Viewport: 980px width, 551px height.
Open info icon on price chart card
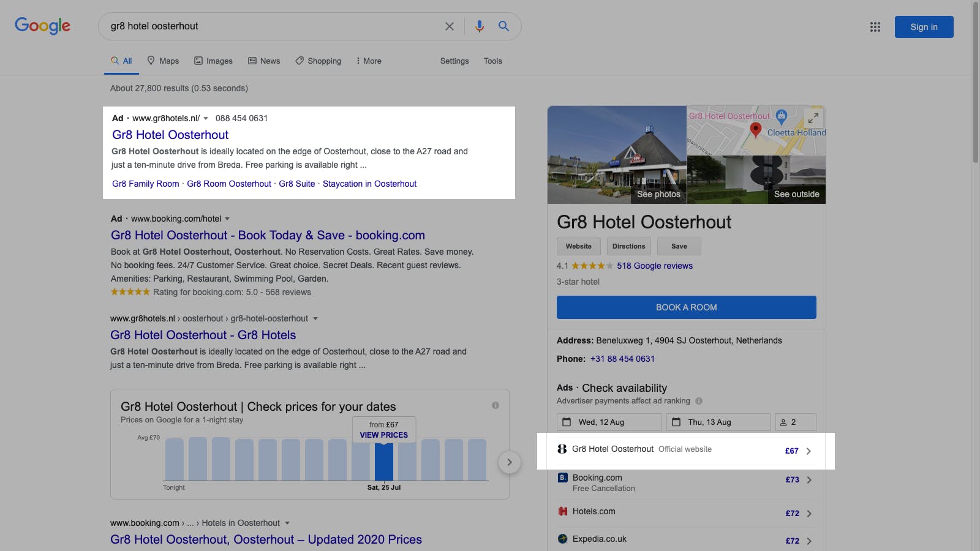(496, 405)
